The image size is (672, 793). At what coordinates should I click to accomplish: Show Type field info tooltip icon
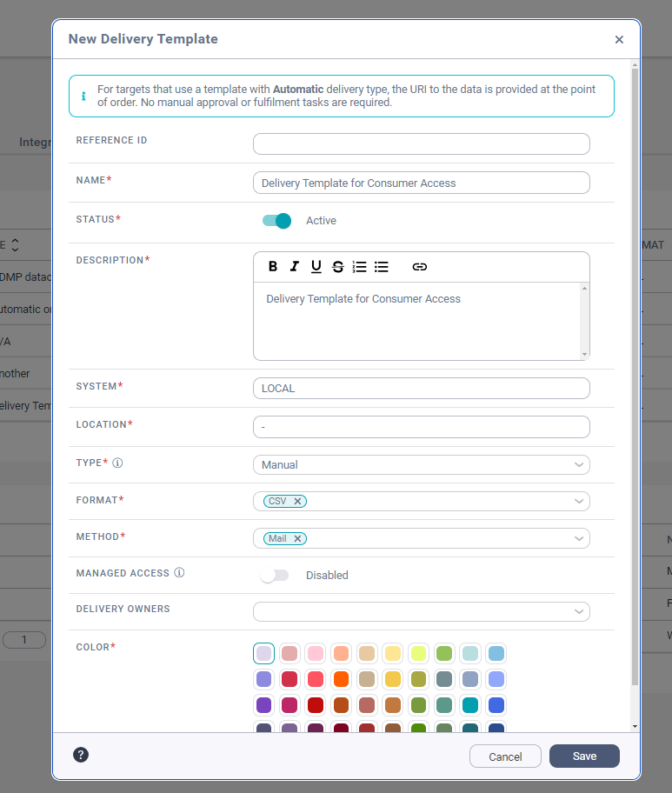coord(117,463)
